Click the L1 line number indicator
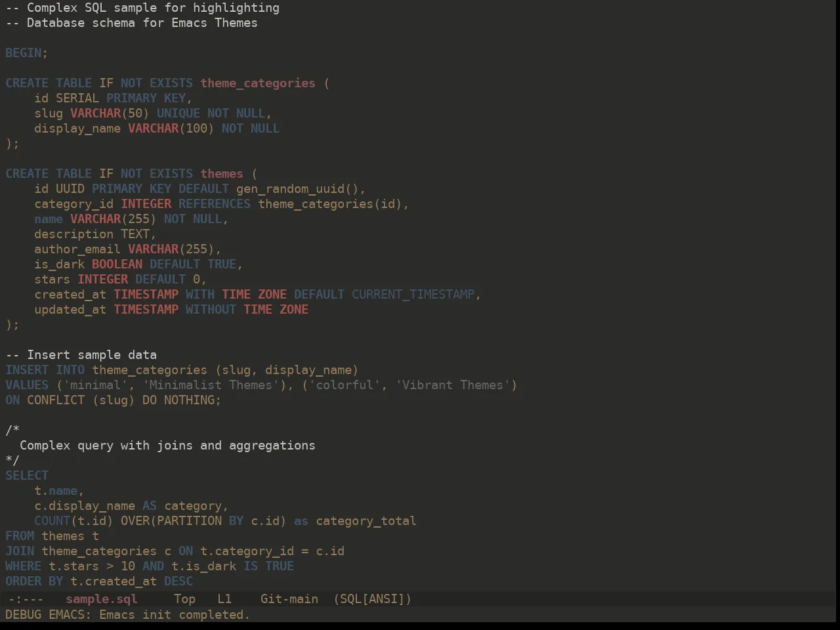The image size is (840, 630). [224, 599]
